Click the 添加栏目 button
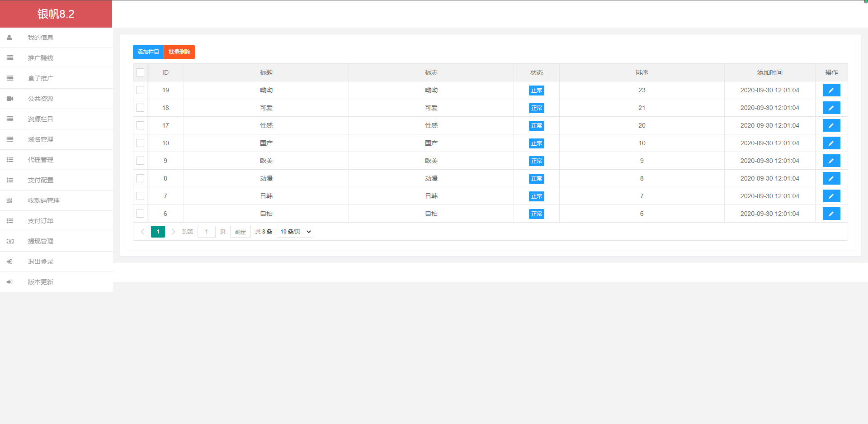The width and height of the screenshot is (868, 424). click(x=148, y=52)
